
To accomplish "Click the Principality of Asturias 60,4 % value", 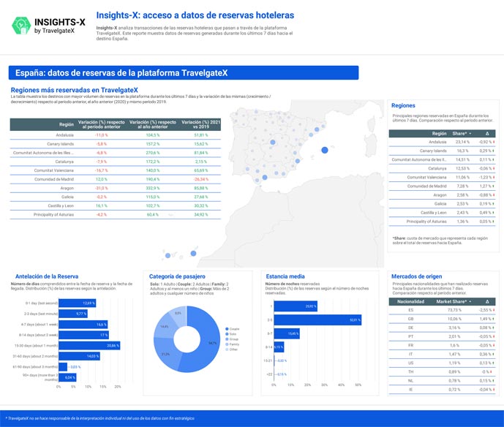I will coord(153,215).
